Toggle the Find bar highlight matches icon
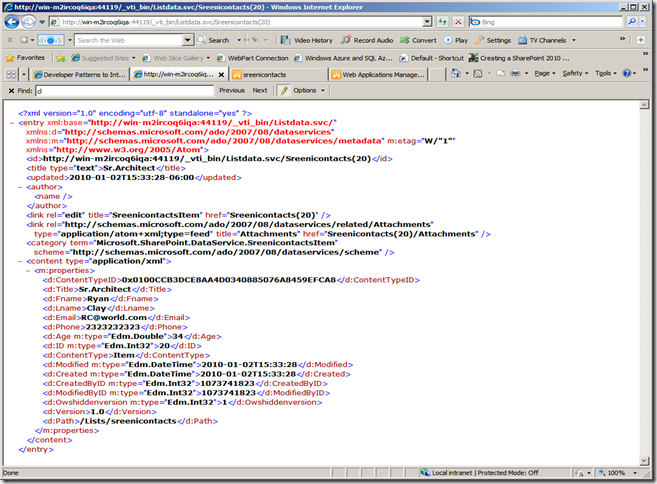 284,91
